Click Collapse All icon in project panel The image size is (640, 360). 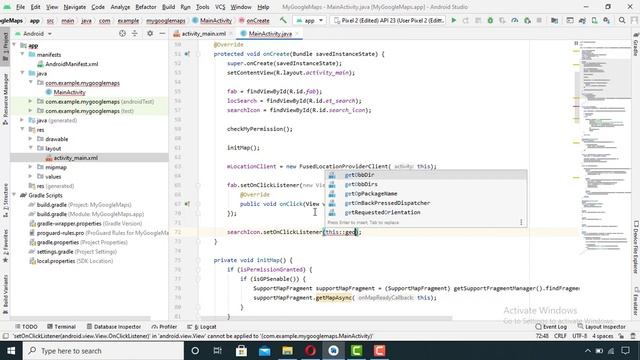pyautogui.click(x=135, y=33)
